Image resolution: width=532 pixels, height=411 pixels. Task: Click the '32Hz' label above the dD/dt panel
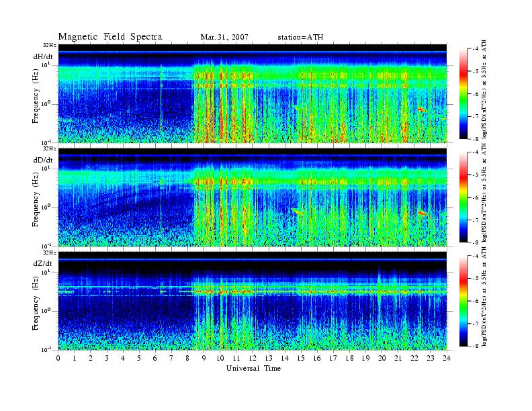pos(50,148)
